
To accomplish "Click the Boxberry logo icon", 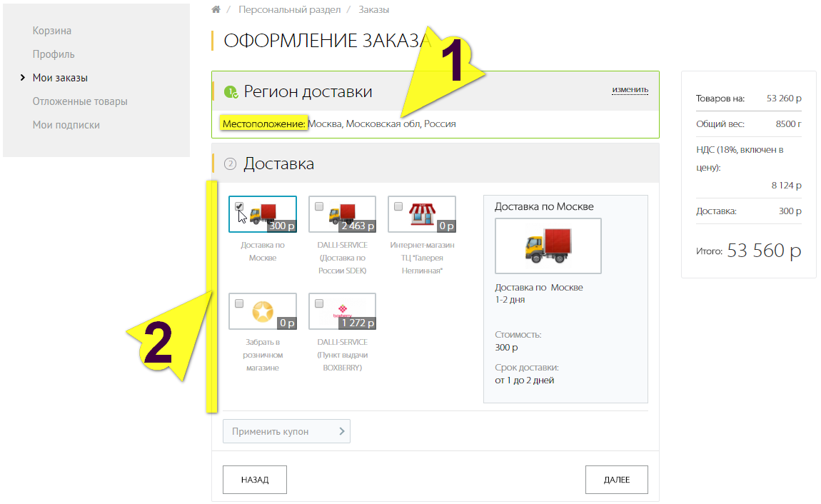I will (x=343, y=311).
